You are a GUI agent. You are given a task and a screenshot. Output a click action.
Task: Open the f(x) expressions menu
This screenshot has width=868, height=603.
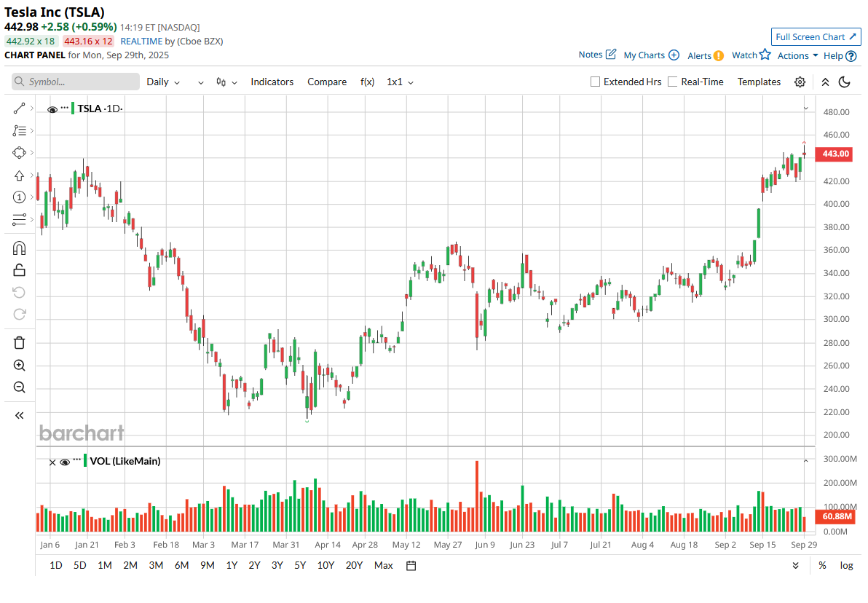click(x=367, y=82)
